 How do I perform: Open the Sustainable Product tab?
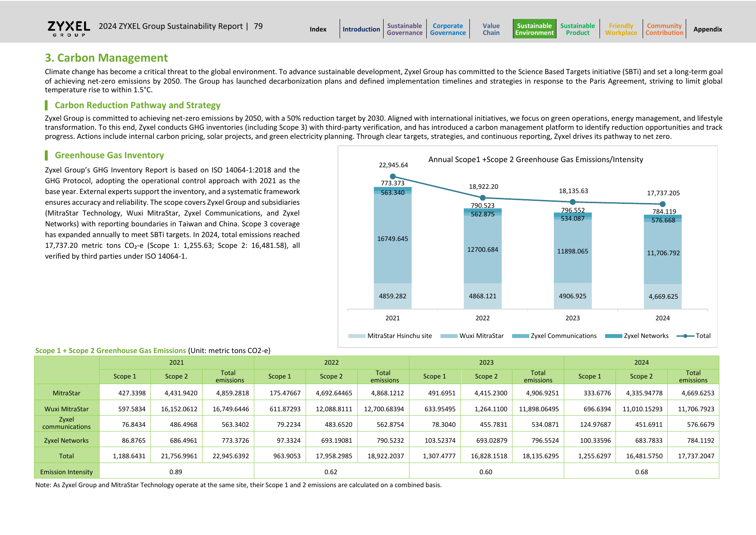578,29
